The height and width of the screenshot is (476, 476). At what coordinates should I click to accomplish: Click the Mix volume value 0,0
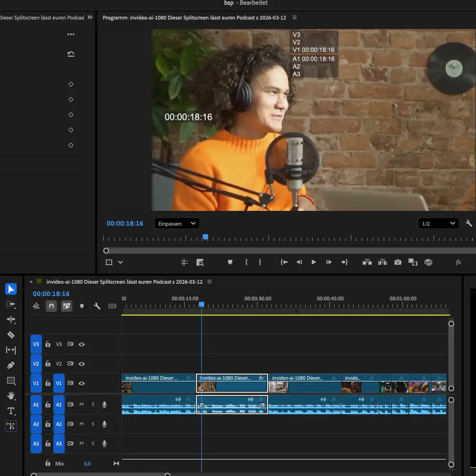(88, 463)
